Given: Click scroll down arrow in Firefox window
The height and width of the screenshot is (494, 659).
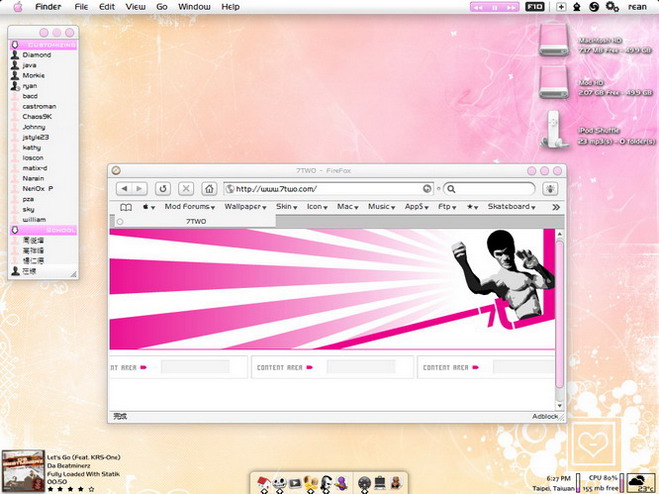Looking at the screenshot, I should pos(559,405).
